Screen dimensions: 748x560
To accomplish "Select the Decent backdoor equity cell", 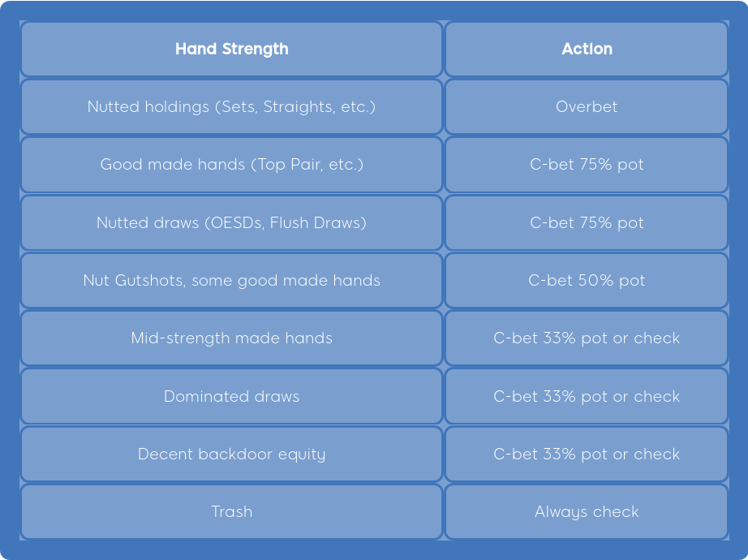I will pyautogui.click(x=231, y=454).
